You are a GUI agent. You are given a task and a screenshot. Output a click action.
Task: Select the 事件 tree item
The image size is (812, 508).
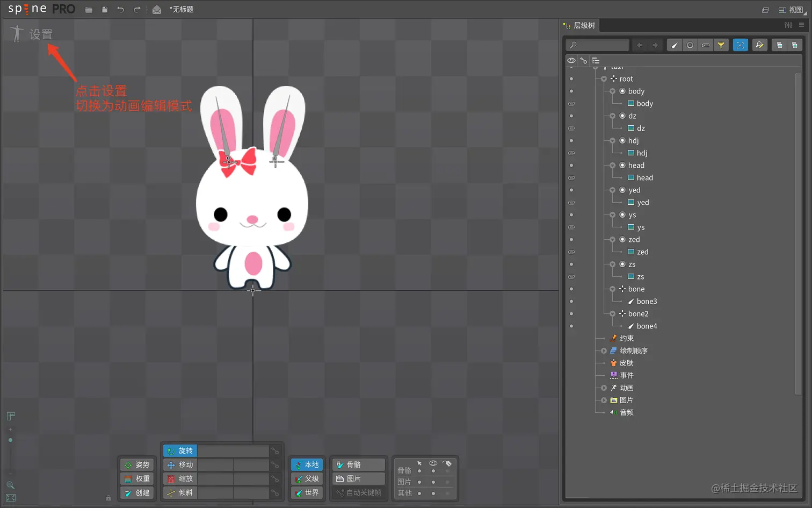(x=622, y=375)
